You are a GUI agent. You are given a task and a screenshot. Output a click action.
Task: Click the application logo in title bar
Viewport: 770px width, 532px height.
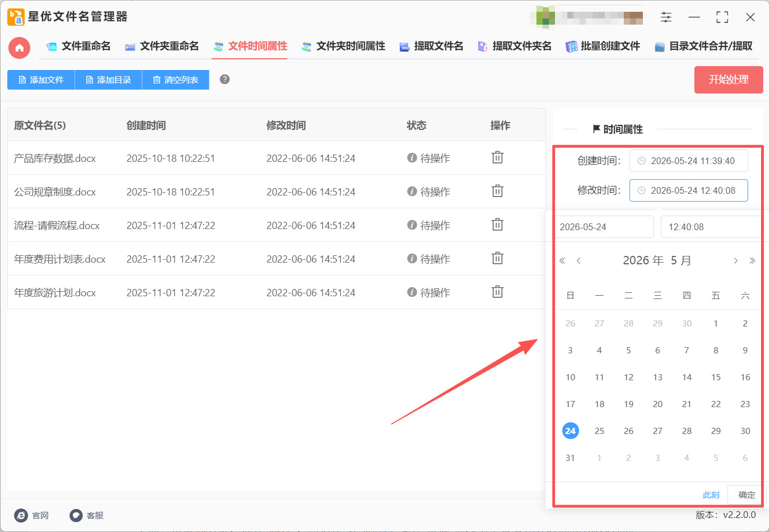[x=16, y=17]
